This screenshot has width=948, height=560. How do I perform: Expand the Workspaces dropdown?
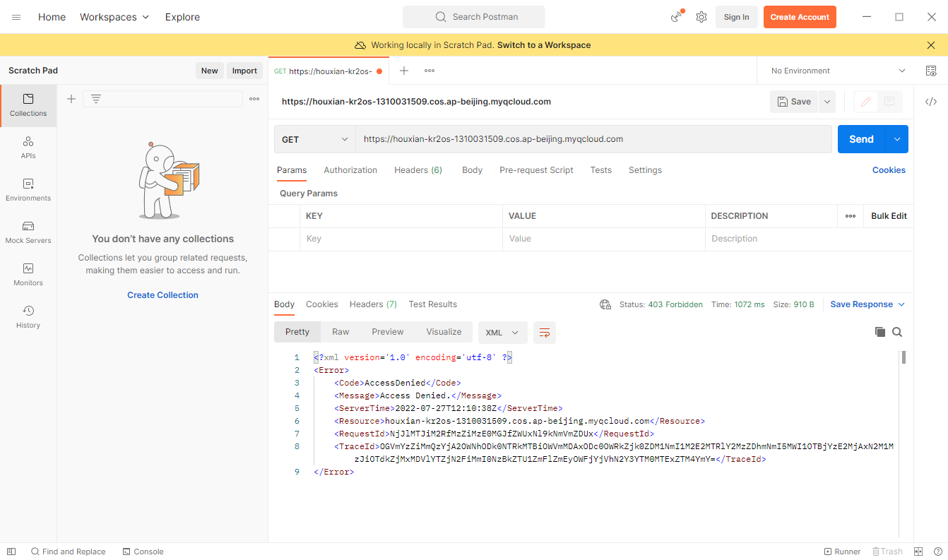(114, 17)
